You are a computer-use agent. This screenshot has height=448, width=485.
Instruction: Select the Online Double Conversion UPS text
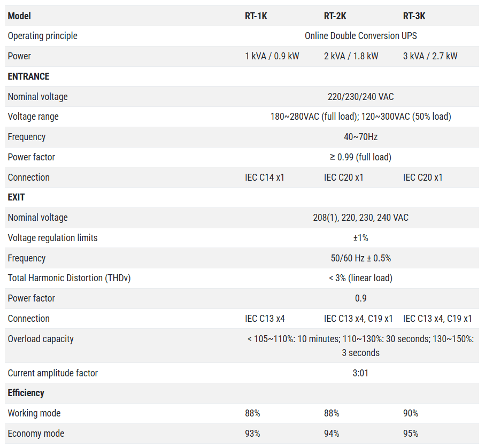coord(360,36)
